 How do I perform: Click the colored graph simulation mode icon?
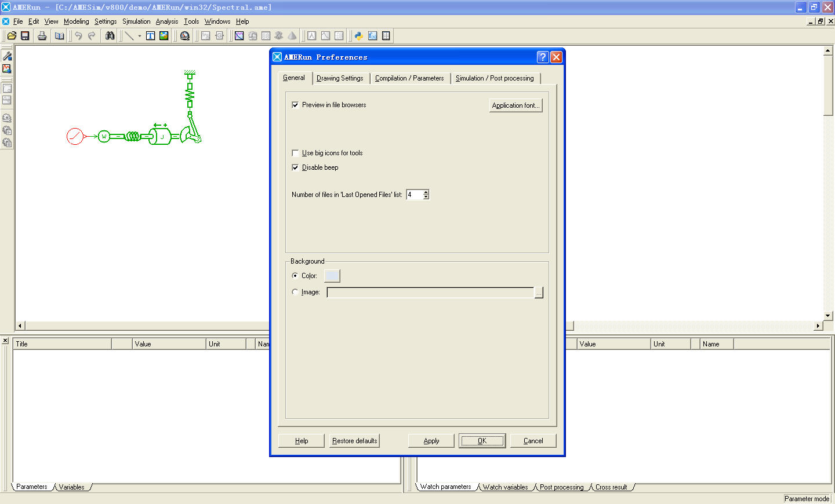click(7, 69)
